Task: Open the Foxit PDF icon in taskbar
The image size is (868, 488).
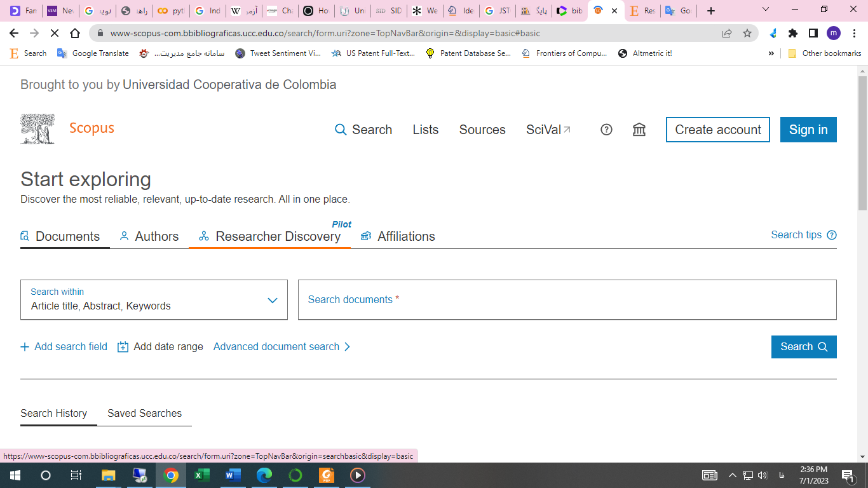Action: pyautogui.click(x=327, y=475)
